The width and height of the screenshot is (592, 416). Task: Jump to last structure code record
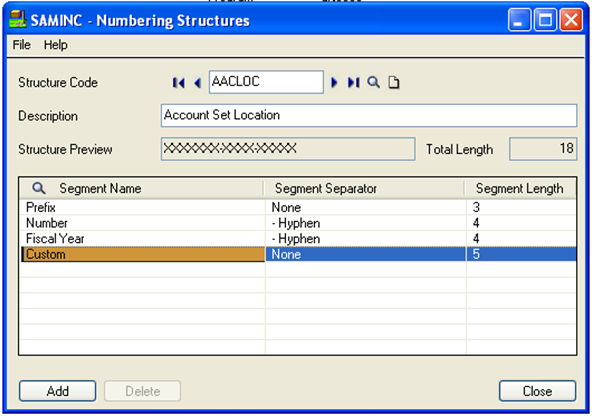point(353,82)
